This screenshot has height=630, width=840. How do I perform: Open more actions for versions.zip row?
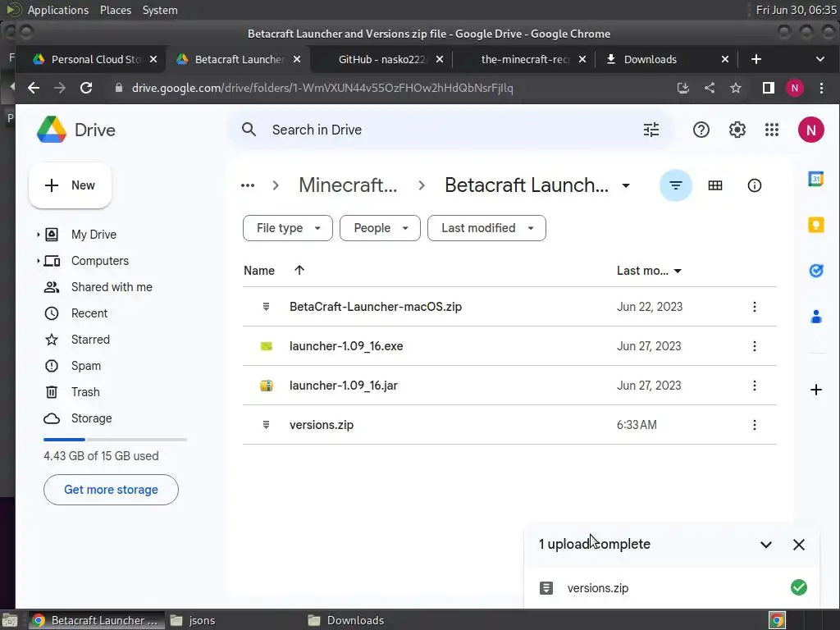(x=755, y=425)
